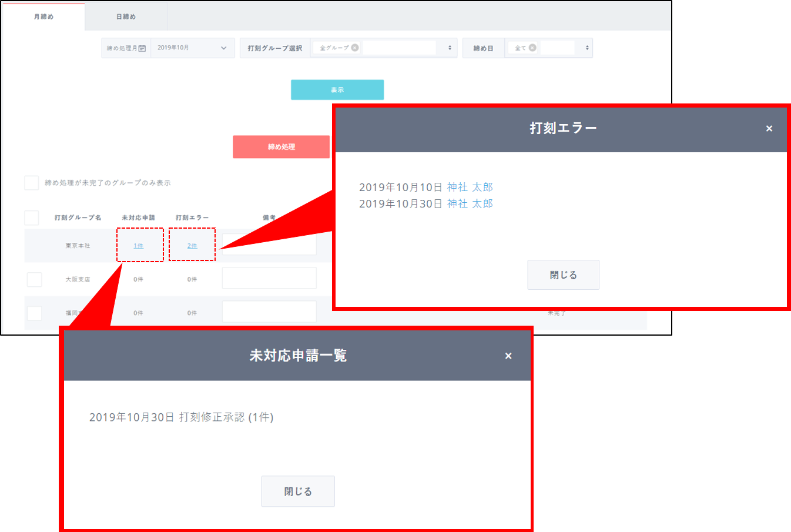The image size is (791, 532).
Task: Enable 締め処理が未完了のグループのみ表示 checkbox
Action: (32, 183)
